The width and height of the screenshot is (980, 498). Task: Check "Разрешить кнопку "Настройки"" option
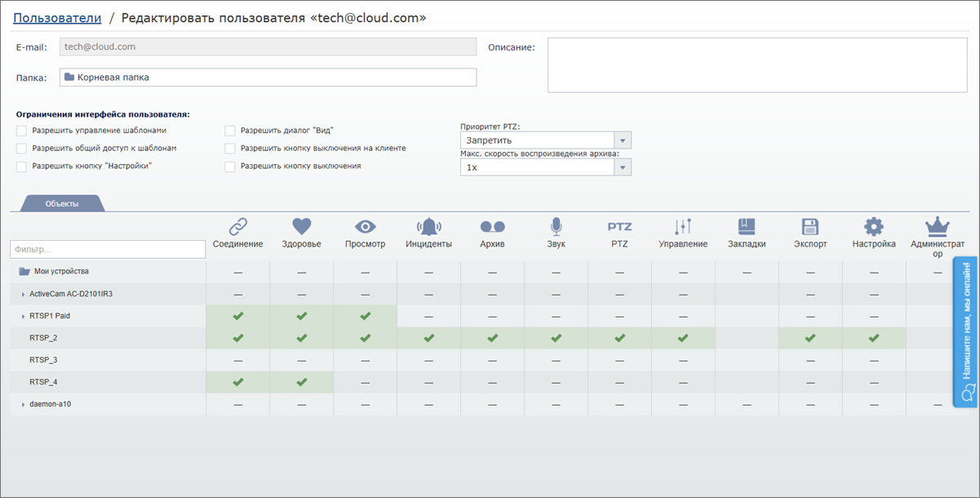tap(22, 167)
